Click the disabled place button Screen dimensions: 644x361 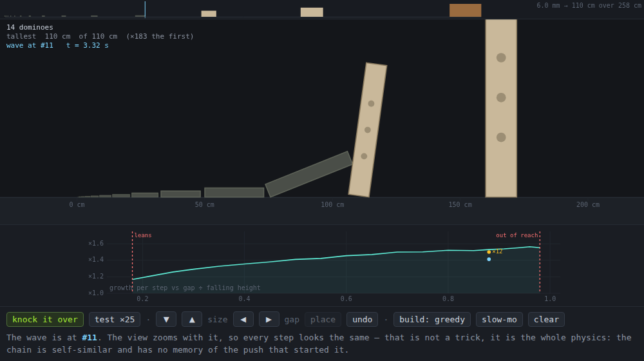click(323, 320)
